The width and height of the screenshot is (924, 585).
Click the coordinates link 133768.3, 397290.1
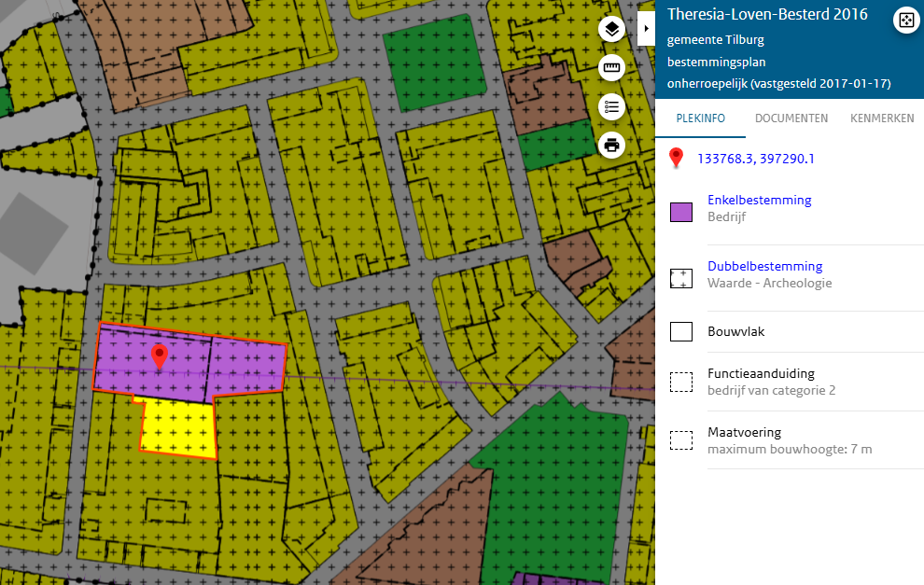(755, 159)
